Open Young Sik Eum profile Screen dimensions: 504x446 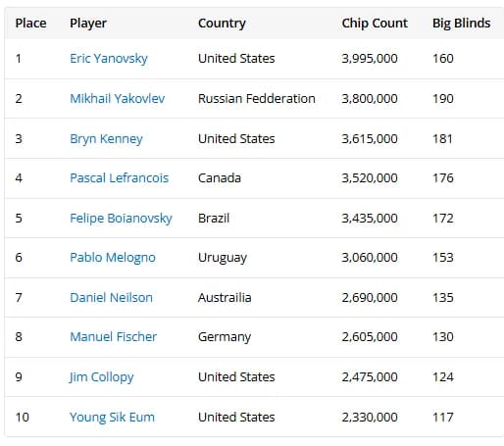pos(112,418)
